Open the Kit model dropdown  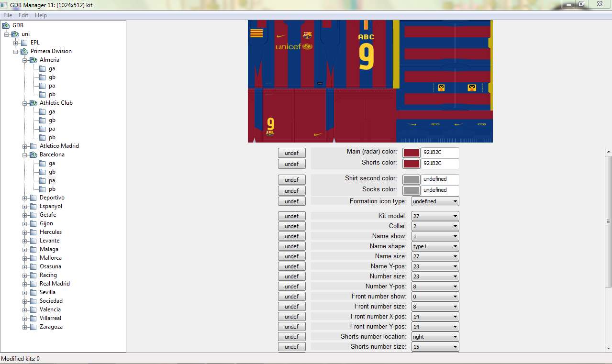pyautogui.click(x=434, y=216)
